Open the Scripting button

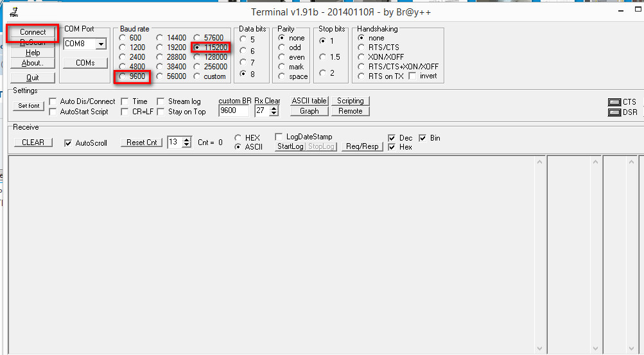point(351,101)
